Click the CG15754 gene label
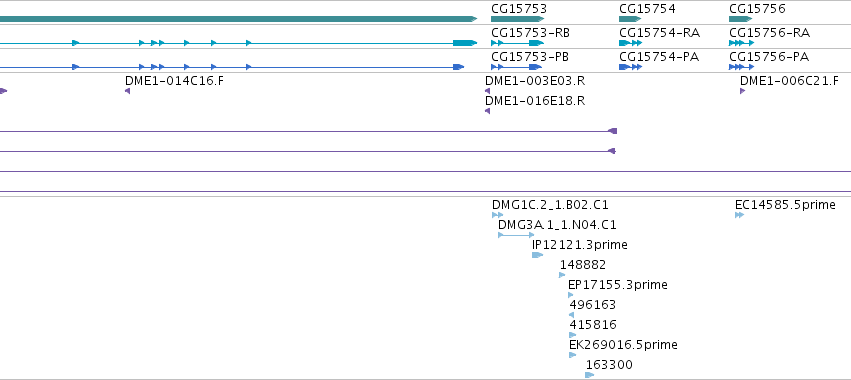851x380 pixels. pos(647,9)
